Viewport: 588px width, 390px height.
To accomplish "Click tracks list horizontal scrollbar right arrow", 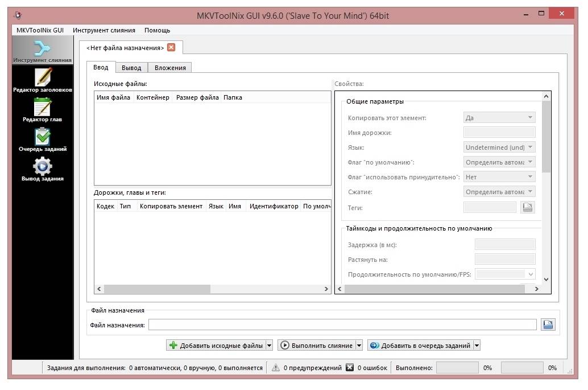I will tap(326, 289).
